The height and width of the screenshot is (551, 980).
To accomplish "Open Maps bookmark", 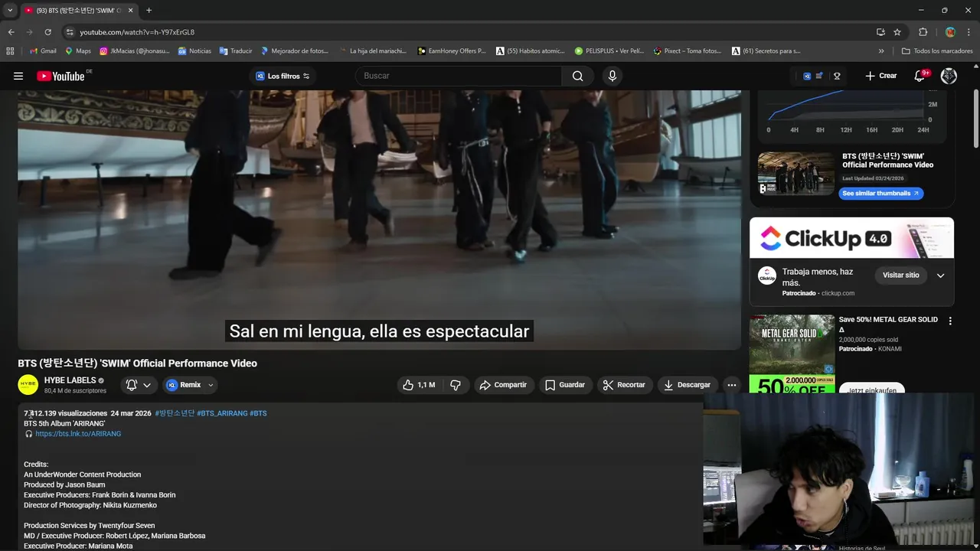I will 77,51.
